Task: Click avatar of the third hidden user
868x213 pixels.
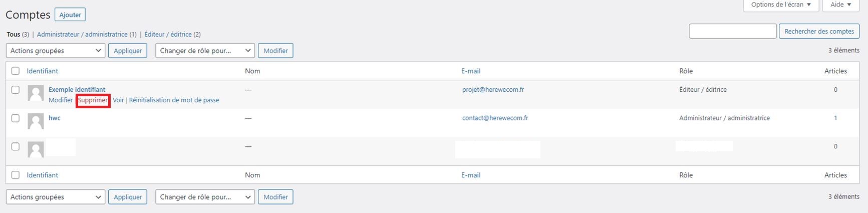Action: pyautogui.click(x=36, y=149)
